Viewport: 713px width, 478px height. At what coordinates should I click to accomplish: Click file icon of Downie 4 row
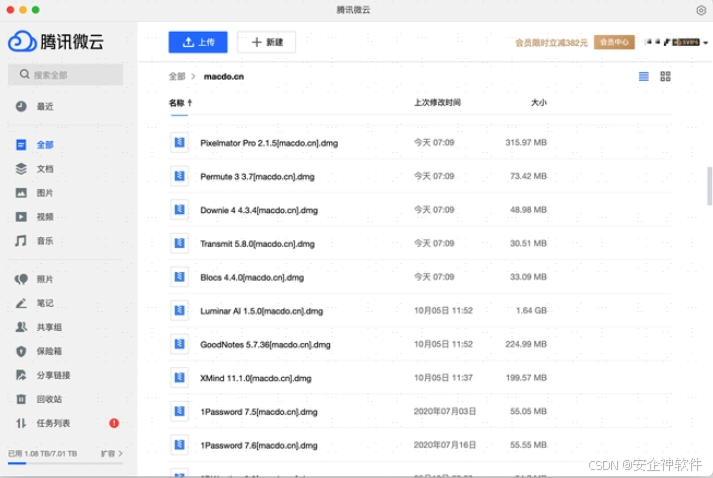point(180,210)
